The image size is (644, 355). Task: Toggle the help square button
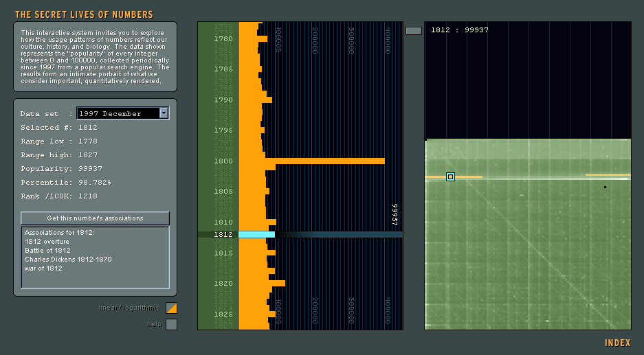[x=171, y=324]
